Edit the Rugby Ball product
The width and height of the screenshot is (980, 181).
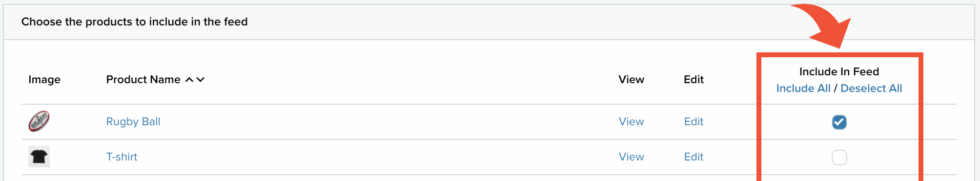[694, 121]
